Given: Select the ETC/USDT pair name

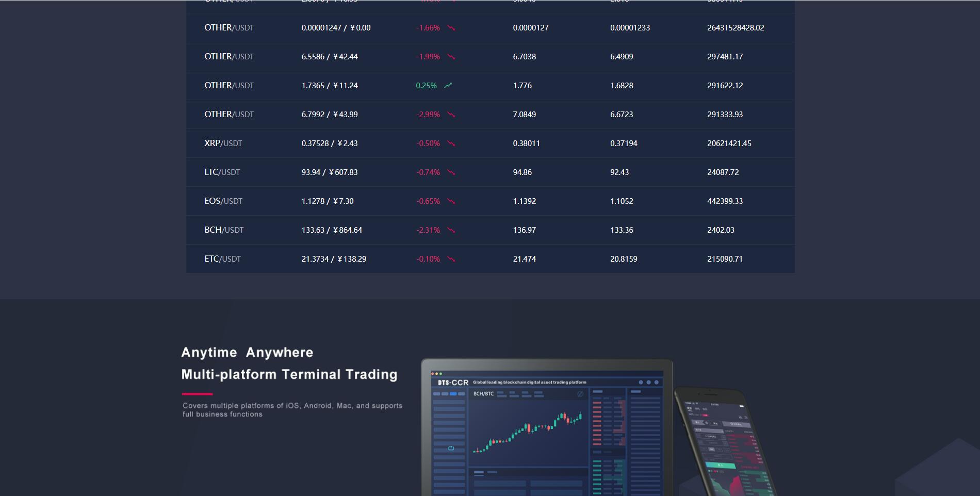Looking at the screenshot, I should pos(222,259).
